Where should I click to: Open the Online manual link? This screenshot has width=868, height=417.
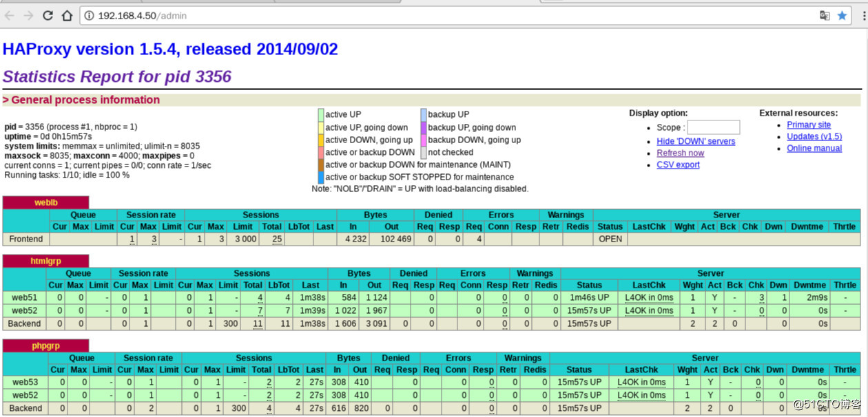click(x=814, y=148)
